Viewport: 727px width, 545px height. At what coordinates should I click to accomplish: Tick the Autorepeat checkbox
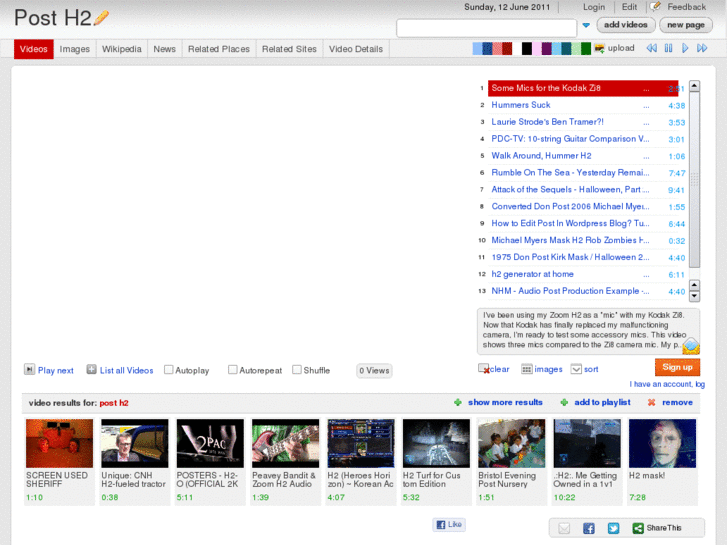(x=233, y=370)
